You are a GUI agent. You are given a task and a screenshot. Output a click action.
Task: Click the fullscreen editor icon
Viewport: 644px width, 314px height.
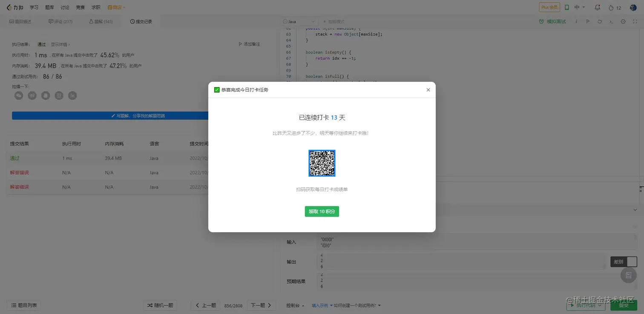coord(635,22)
